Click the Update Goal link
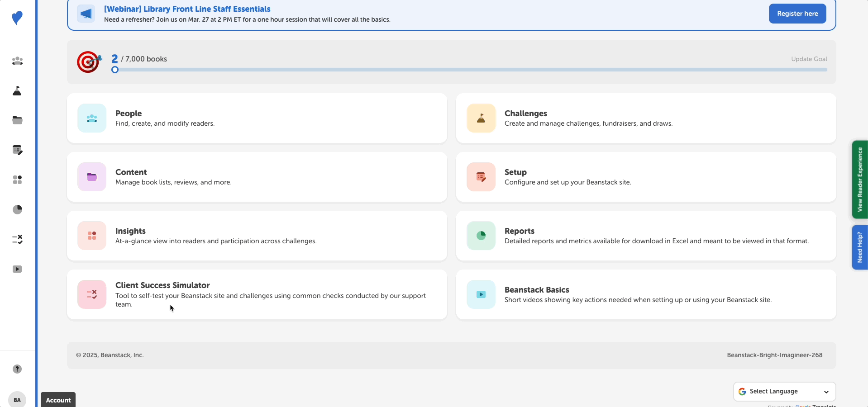 click(x=809, y=59)
